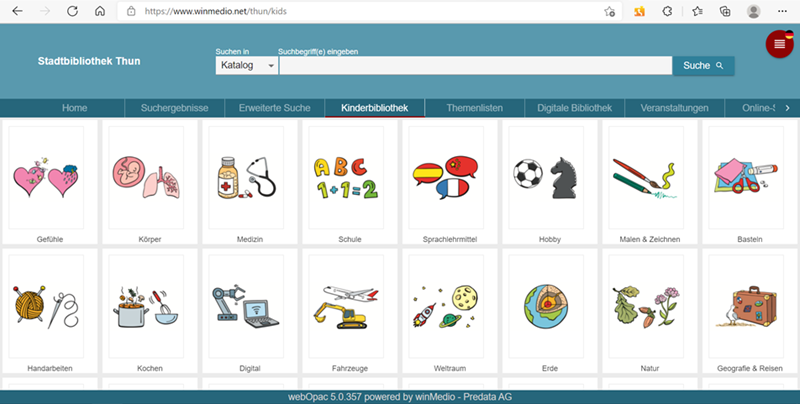Switch to the Themenlisten tab
This screenshot has height=404, width=800.
[x=474, y=108]
